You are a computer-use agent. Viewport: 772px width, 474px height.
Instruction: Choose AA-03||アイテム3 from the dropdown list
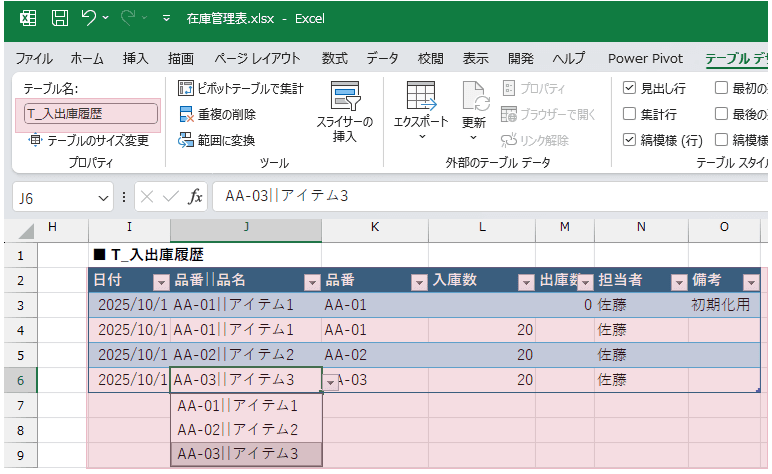click(x=247, y=454)
